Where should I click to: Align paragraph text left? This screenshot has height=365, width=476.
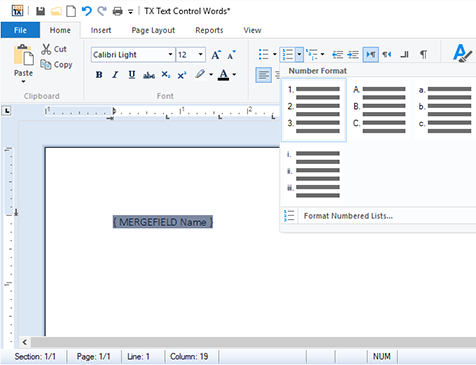coord(263,75)
